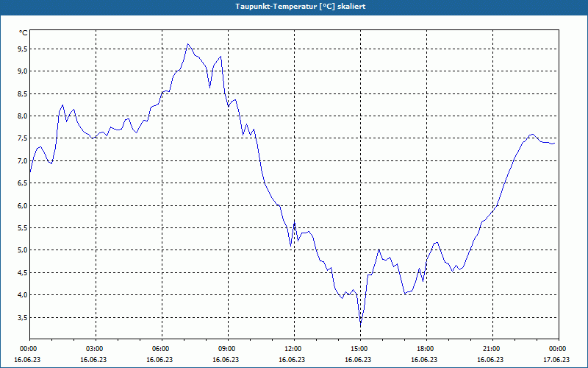Viewport: 588px width, 368px height.
Task: Click the '00:00' time label above 16.06.23
Action: pyautogui.click(x=28, y=349)
